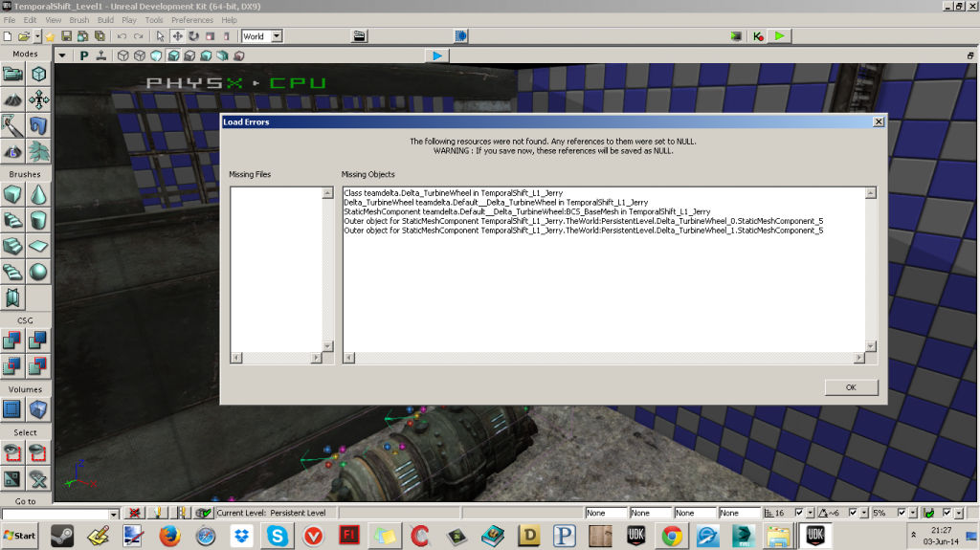Select the Class teamdelta.Delta_TurbineWheel missing object line
The width and height of the screenshot is (980, 550).
tap(453, 193)
